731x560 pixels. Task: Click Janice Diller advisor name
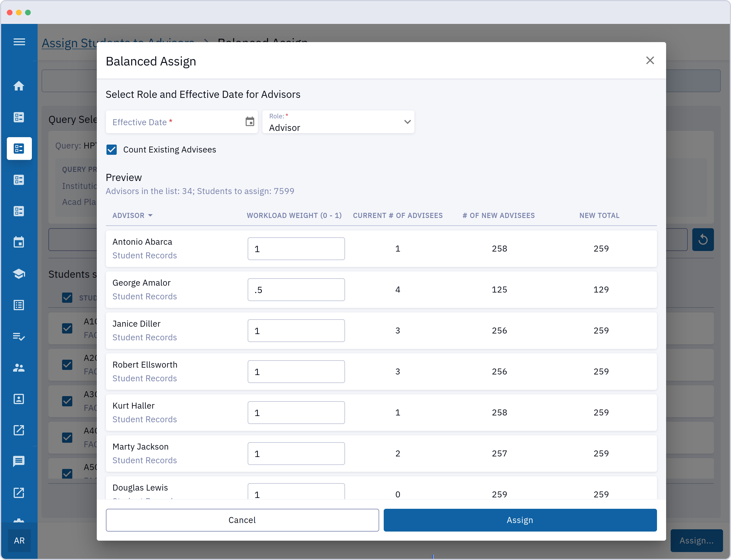coord(136,324)
